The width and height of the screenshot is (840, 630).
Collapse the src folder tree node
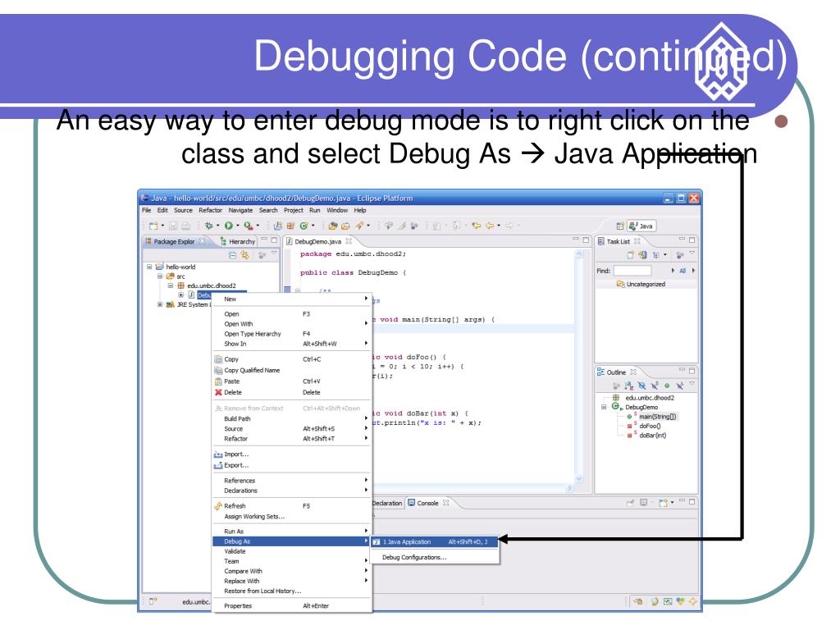click(160, 276)
